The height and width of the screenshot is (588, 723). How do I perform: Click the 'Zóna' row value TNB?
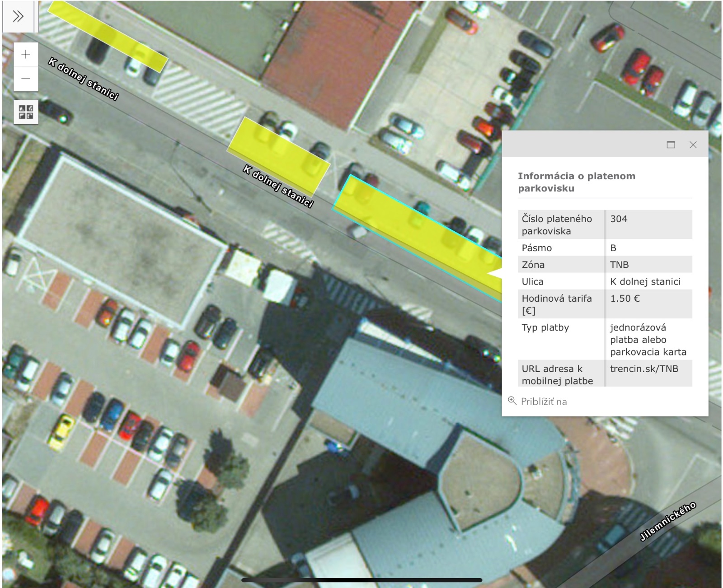[x=619, y=265]
